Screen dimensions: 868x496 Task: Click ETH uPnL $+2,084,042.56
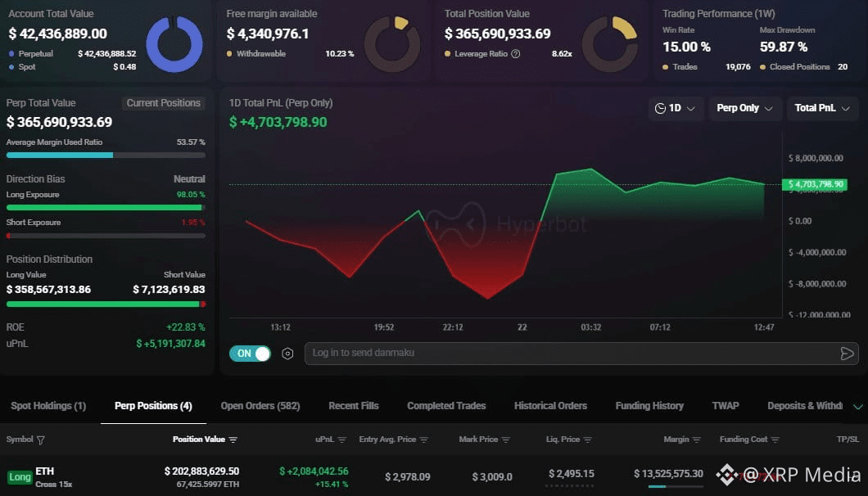(314, 471)
